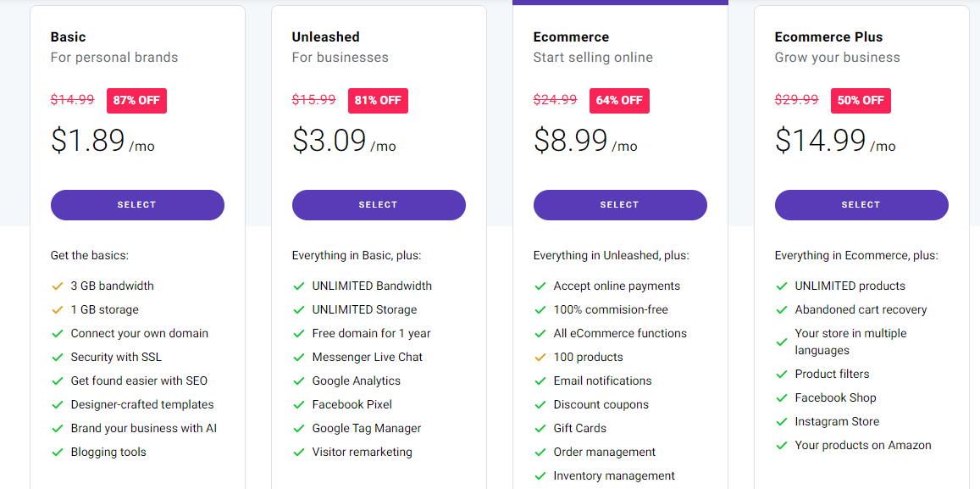Click the checkmark next to Abandoned cart recovery

coord(782,310)
